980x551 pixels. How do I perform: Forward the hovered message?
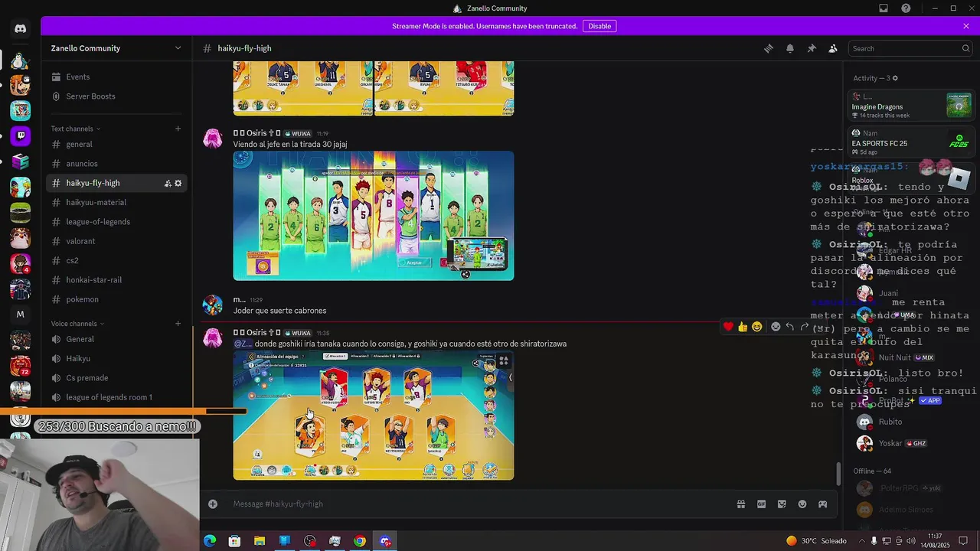805,327
